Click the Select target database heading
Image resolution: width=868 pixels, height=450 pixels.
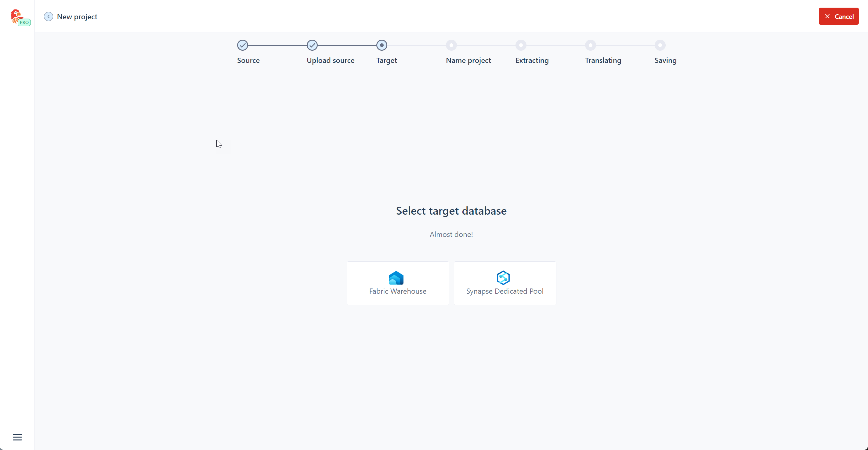[x=451, y=211]
